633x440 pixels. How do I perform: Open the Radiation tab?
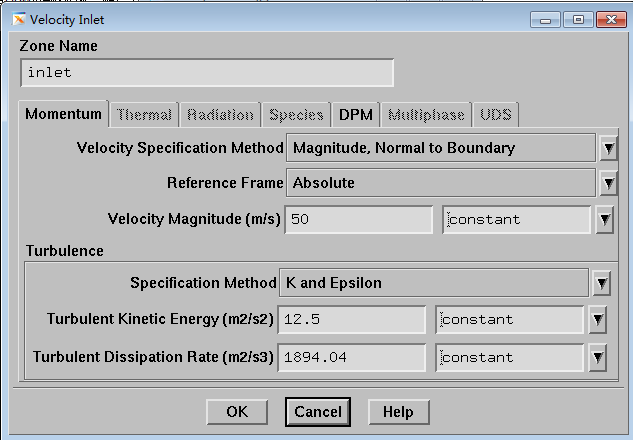(220, 115)
